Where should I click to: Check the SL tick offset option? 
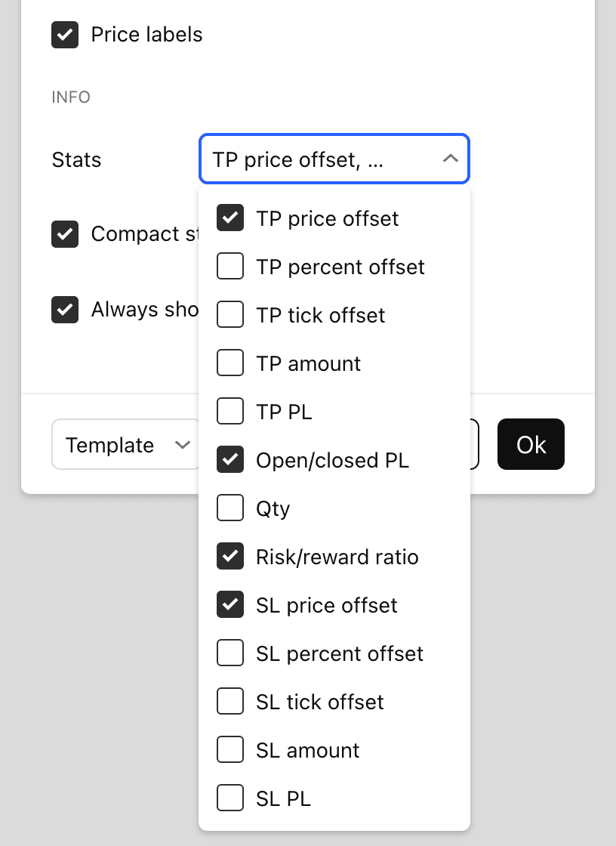[230, 701]
